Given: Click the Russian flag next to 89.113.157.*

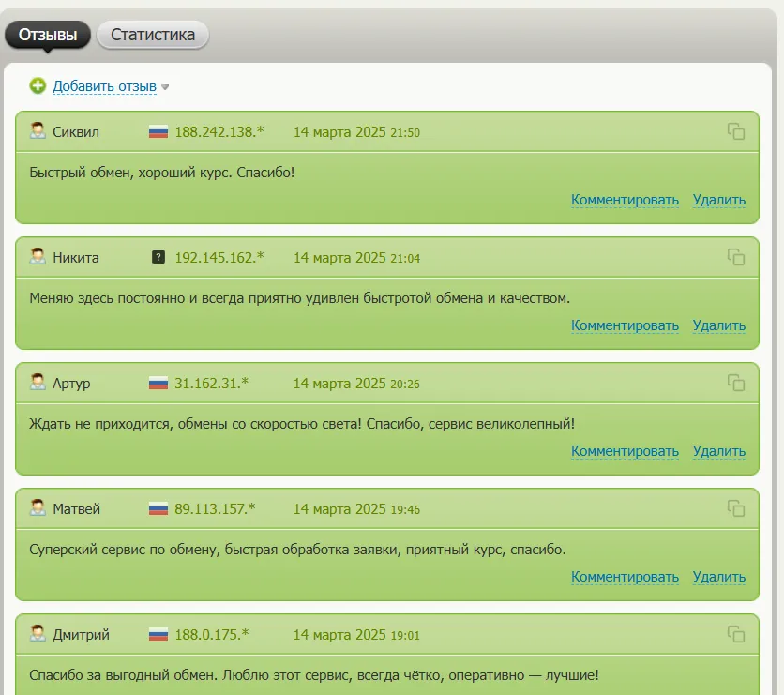Looking at the screenshot, I should click(x=158, y=509).
